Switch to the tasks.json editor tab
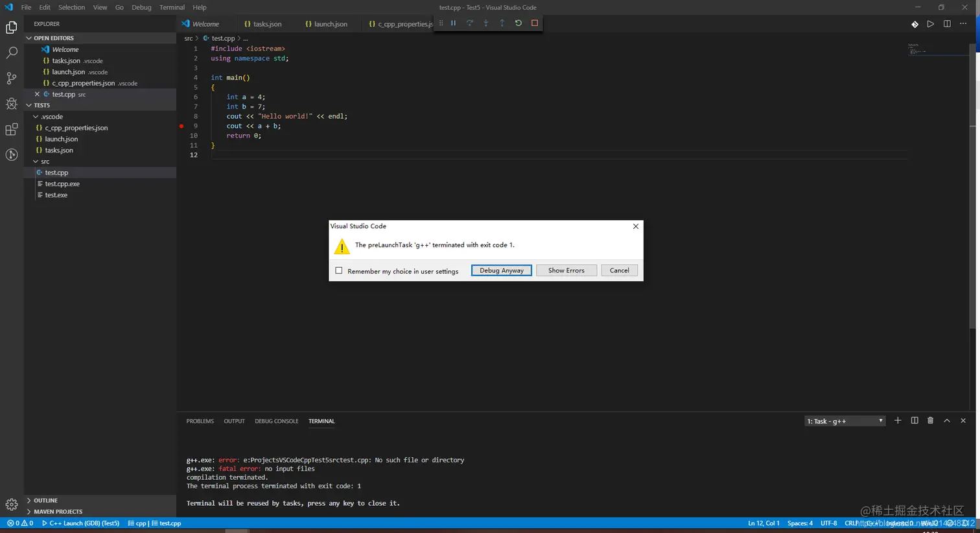Viewport: 980px width, 533px height. (x=267, y=24)
